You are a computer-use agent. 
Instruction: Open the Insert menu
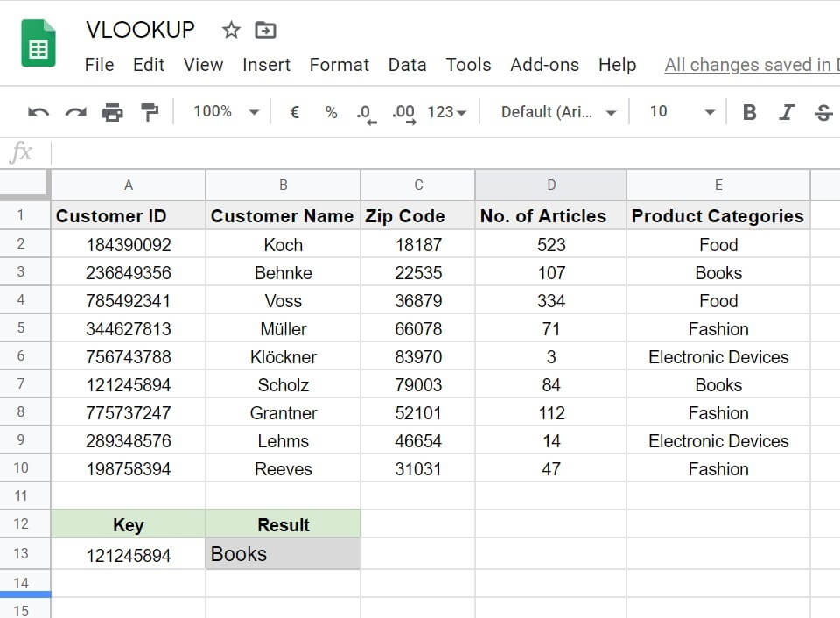click(x=266, y=65)
